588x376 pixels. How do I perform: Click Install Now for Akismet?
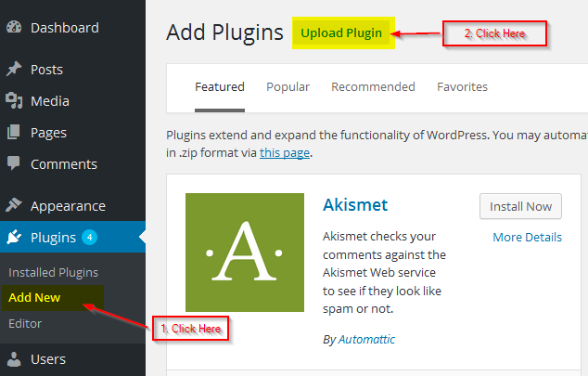(x=520, y=206)
